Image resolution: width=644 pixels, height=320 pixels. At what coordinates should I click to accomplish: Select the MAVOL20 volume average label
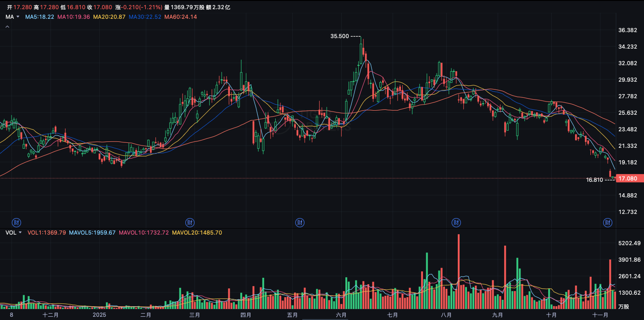point(197,233)
